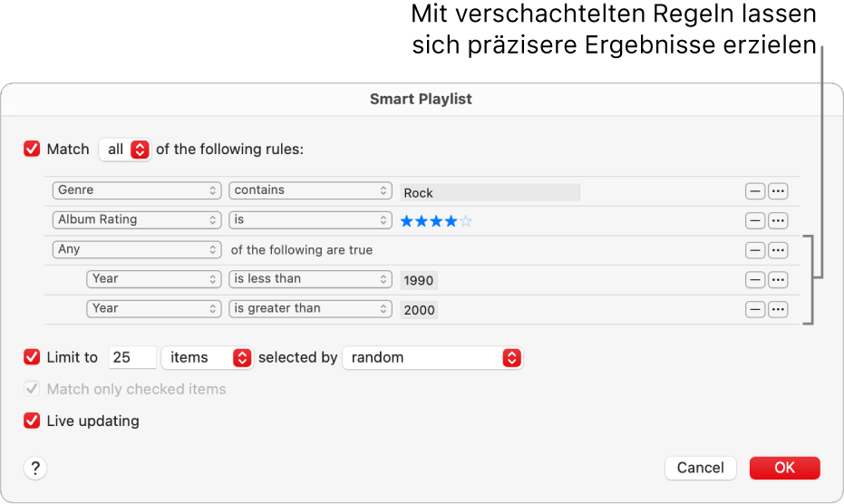Remove the Genre rule with minus button
The image size is (844, 504).
[754, 192]
